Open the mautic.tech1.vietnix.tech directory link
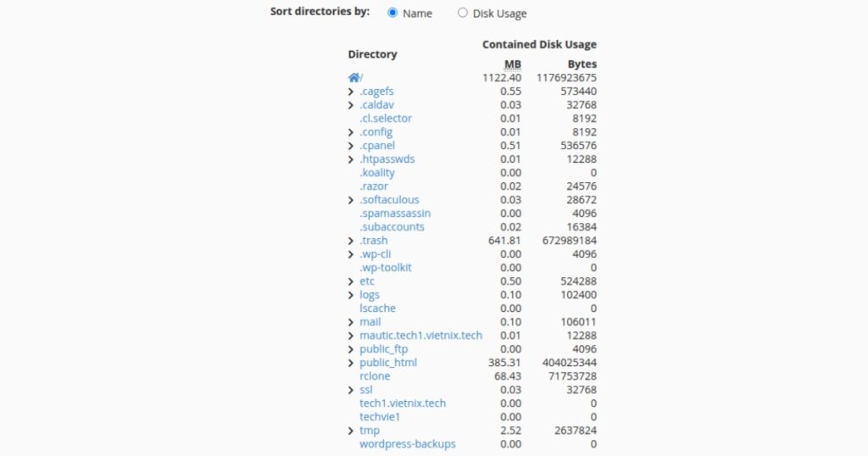868x456 pixels. [420, 336]
